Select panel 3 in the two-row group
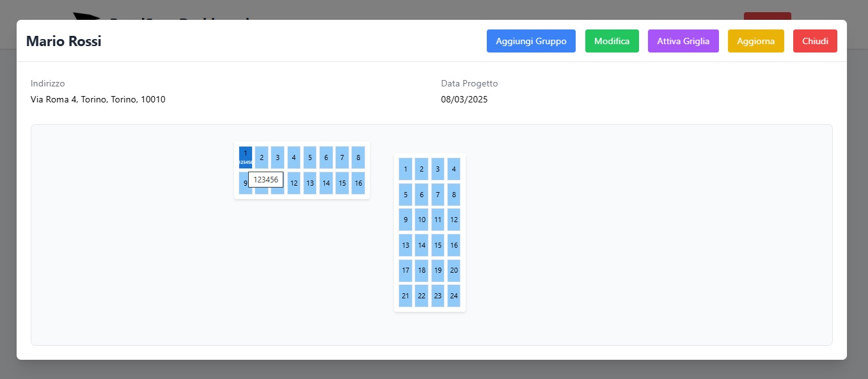This screenshot has height=379, width=868. [278, 157]
